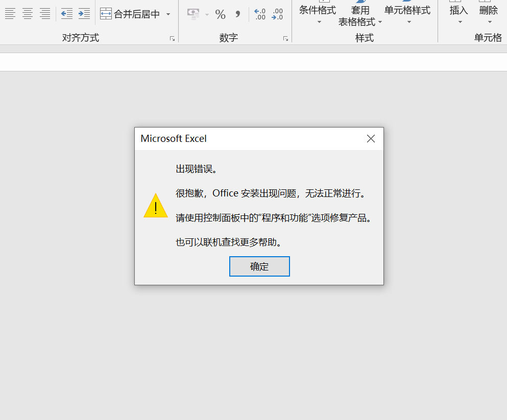Click the yellow warning icon
This screenshot has height=420, width=507.
click(x=156, y=206)
